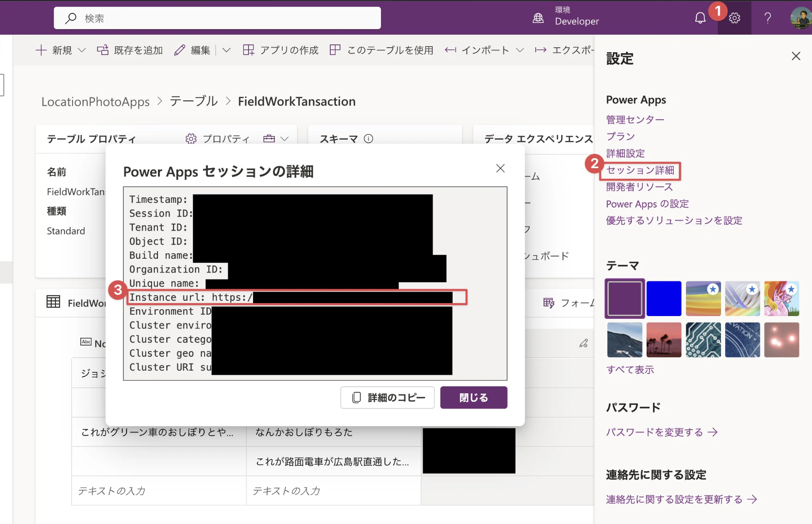Open 詳細設定 link

point(625,153)
